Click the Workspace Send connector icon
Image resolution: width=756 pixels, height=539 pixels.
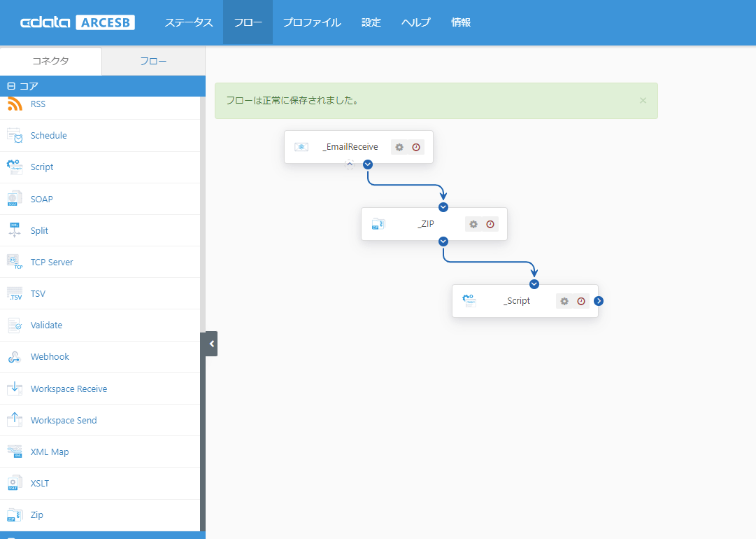15,420
